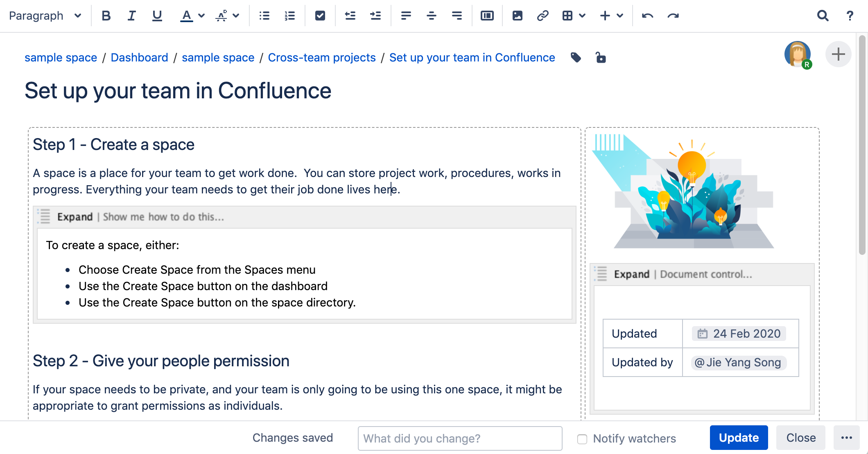The width and height of the screenshot is (868, 454).
Task: Click the Numbered list icon
Action: 289,16
